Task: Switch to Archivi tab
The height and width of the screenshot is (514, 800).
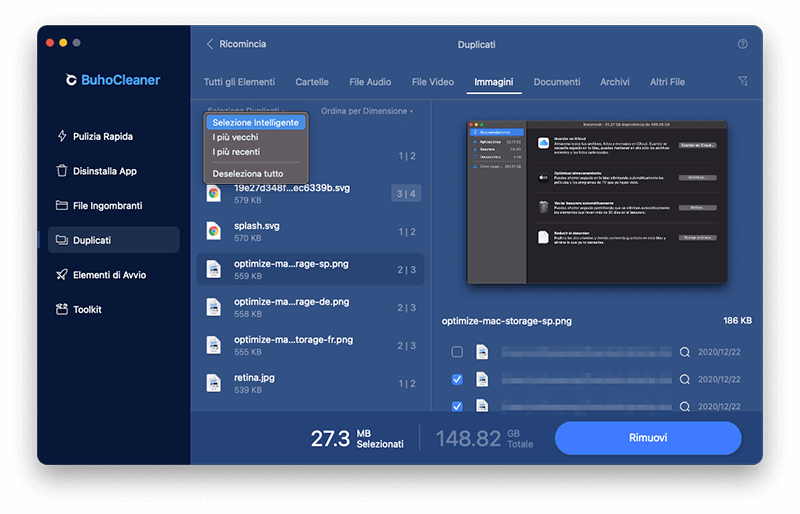Action: click(x=615, y=82)
